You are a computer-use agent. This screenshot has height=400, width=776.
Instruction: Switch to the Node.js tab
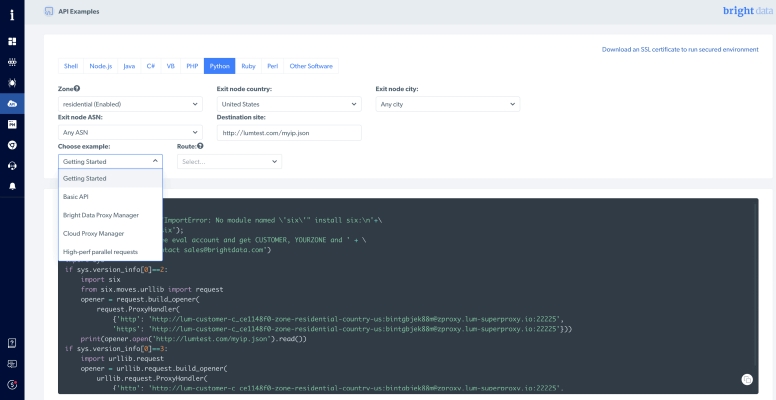[x=100, y=66]
